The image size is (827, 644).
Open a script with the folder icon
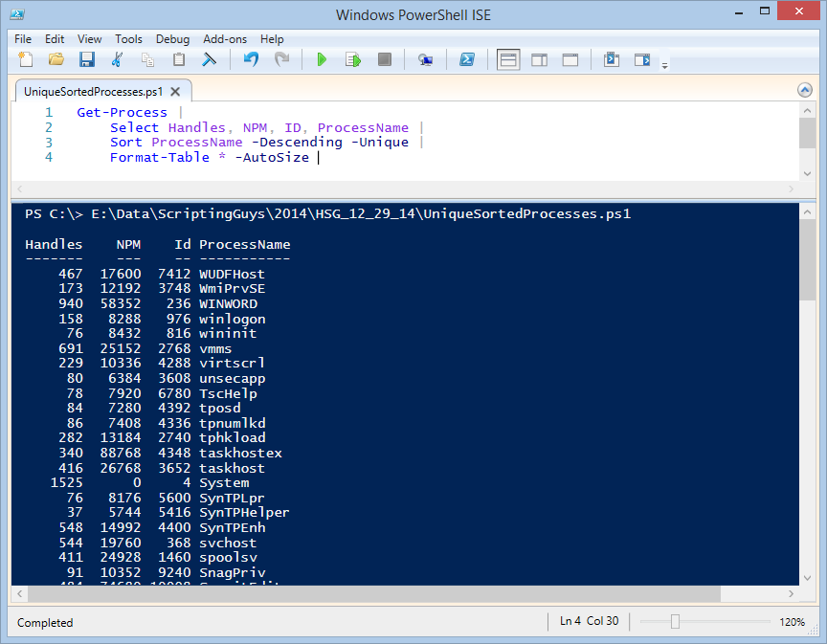[x=56, y=60]
